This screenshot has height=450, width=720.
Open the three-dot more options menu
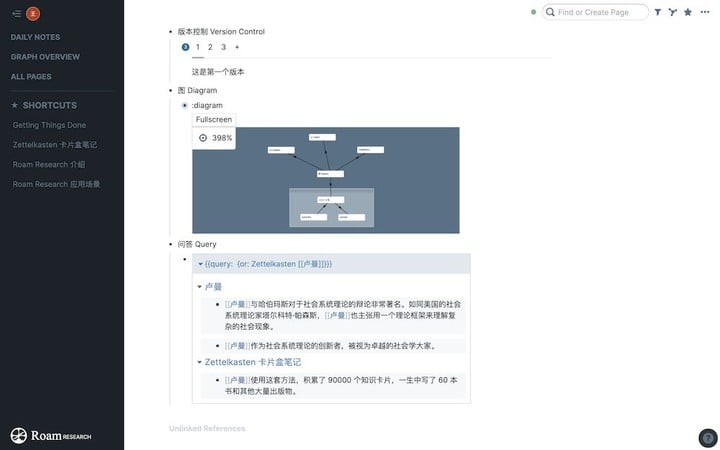(x=705, y=12)
